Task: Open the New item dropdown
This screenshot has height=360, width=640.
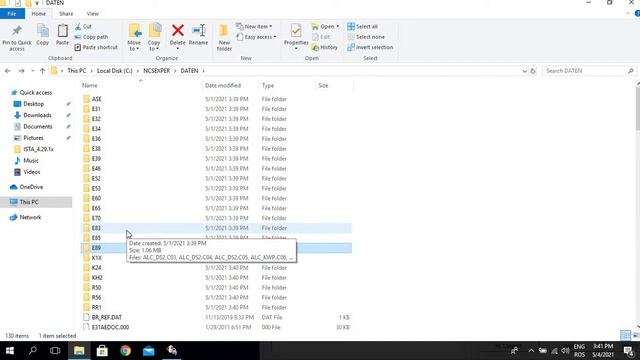Action: (254, 27)
